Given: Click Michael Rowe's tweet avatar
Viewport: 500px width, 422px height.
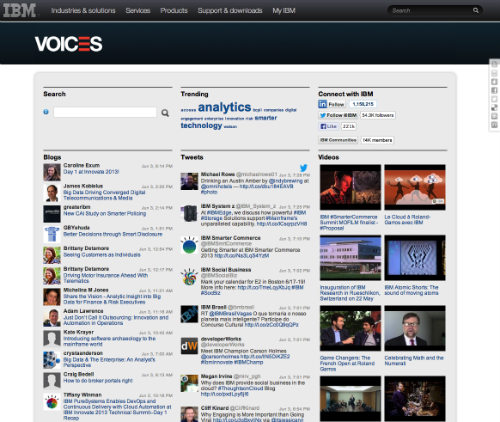Looking at the screenshot, I should click(x=189, y=181).
